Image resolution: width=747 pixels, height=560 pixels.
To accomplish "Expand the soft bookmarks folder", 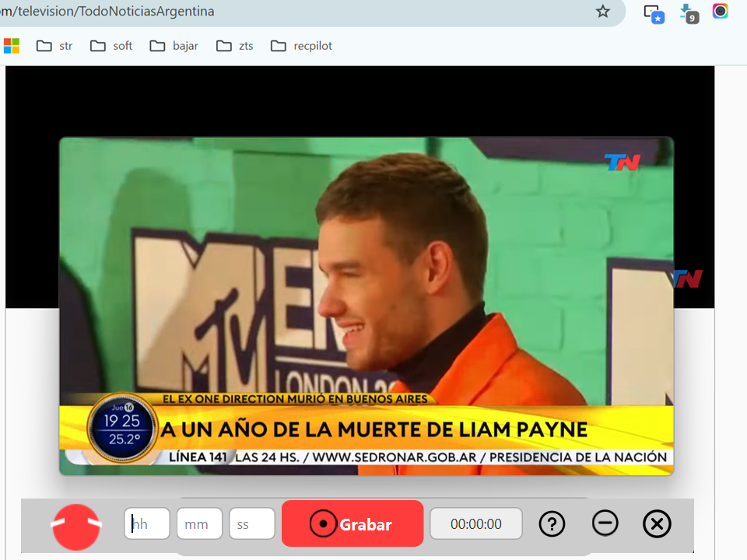I will pyautogui.click(x=111, y=46).
